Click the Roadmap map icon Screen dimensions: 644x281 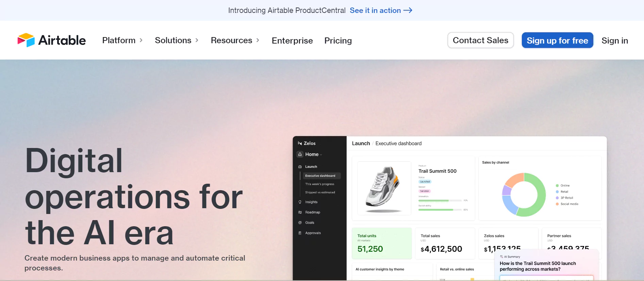[300, 212]
